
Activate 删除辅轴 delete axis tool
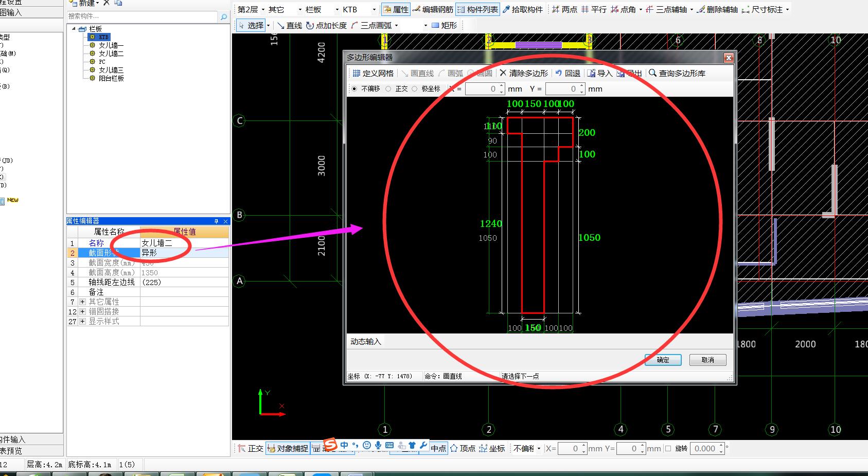click(717, 9)
